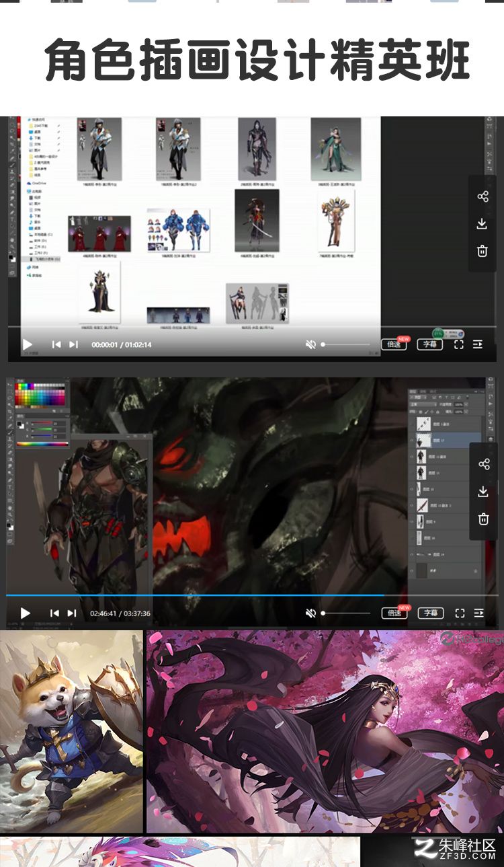Viewport: 504px width, 867px height.
Task: Adjust volume slider of the lower video player
Action: tap(345, 613)
